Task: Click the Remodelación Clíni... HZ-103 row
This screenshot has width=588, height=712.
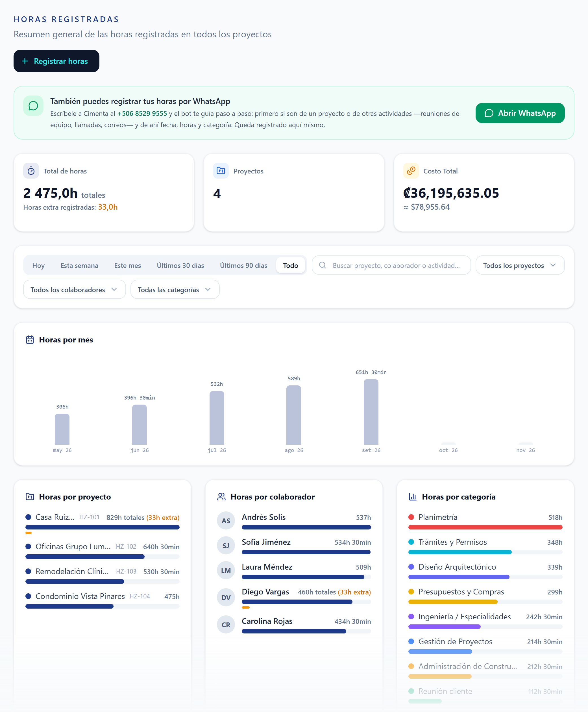Action: click(x=102, y=576)
